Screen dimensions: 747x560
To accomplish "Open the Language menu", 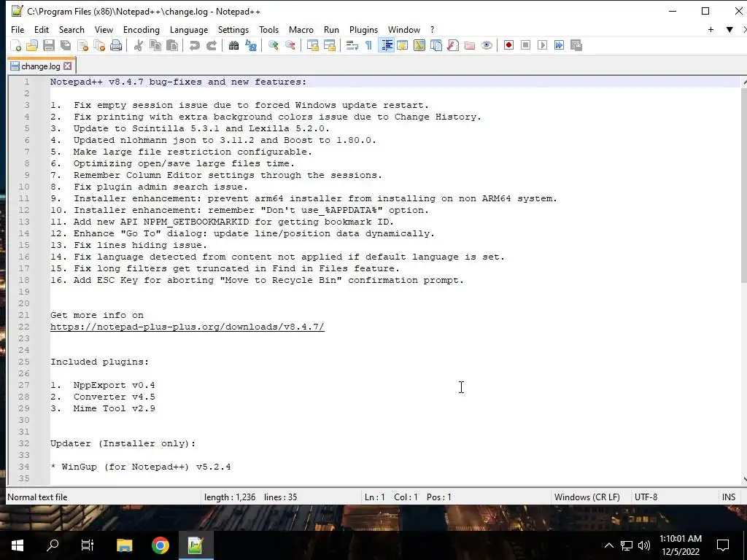I will 189,29.
